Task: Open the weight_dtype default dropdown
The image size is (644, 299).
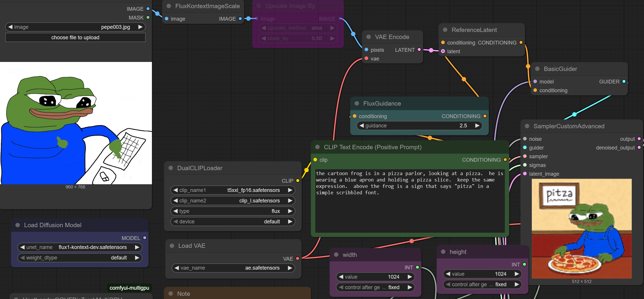Action: (x=80, y=257)
